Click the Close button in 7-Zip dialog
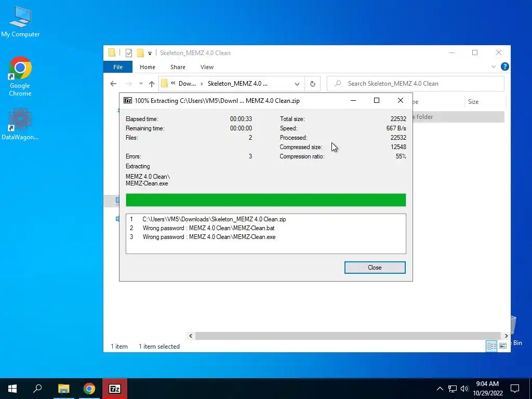The height and width of the screenshot is (399, 532). point(375,268)
